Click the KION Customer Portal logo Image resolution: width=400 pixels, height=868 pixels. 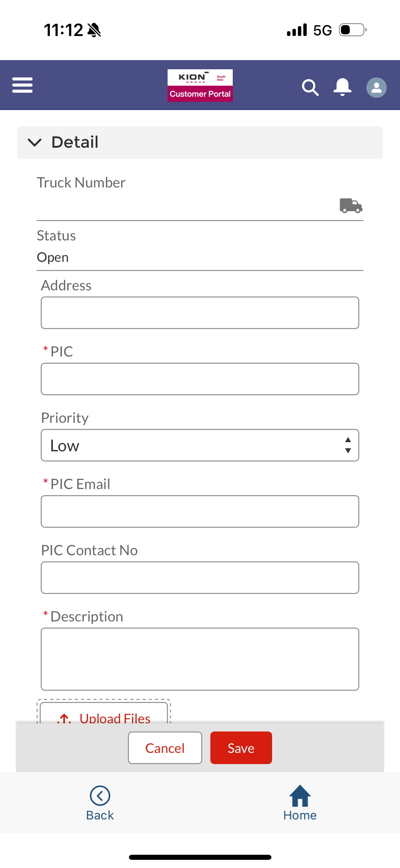[x=200, y=86]
